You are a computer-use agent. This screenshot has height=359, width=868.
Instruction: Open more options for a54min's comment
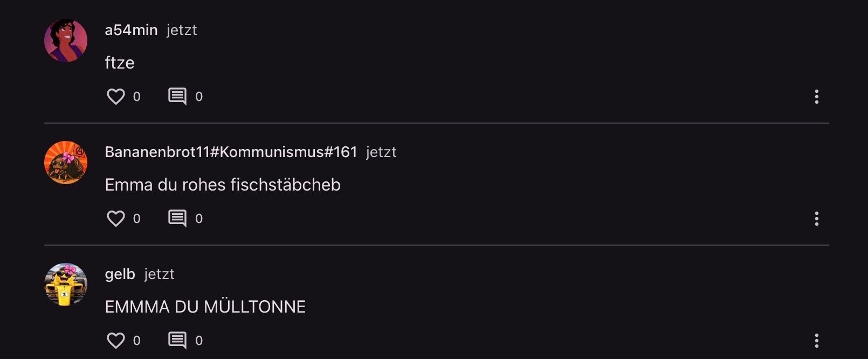[x=816, y=97]
